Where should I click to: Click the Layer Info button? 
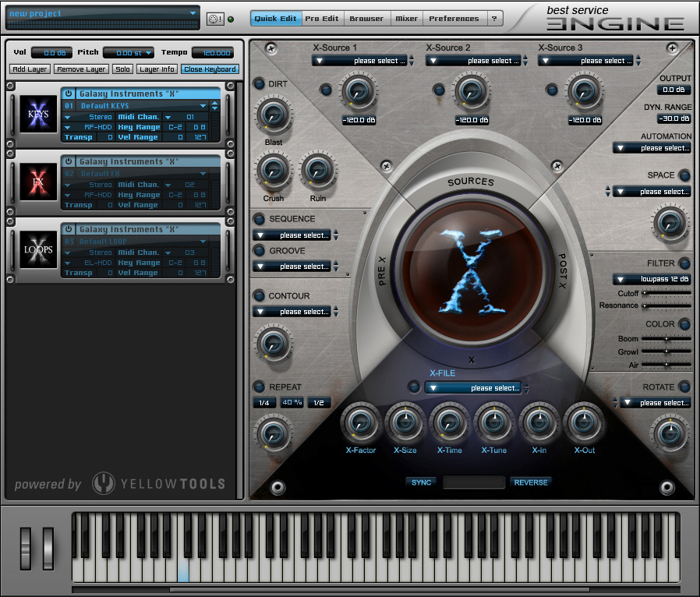click(x=157, y=69)
